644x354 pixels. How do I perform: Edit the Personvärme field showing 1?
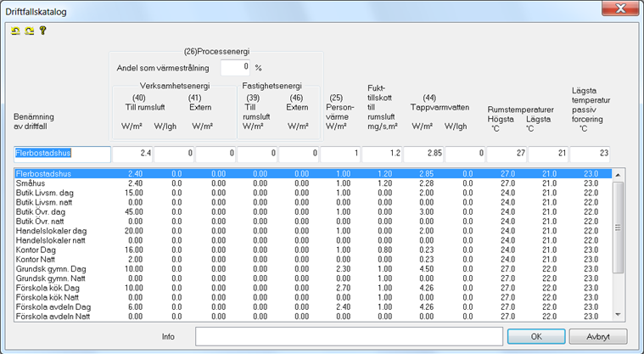point(340,154)
